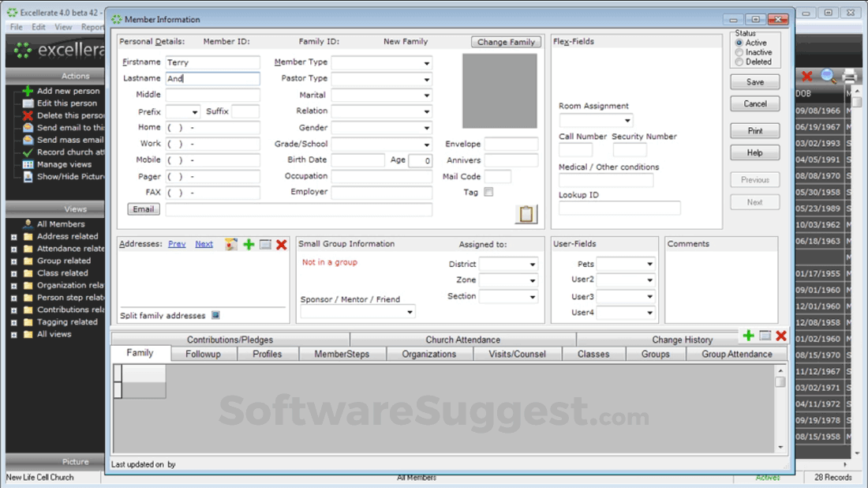Open the address map envelope icon

[230, 245]
